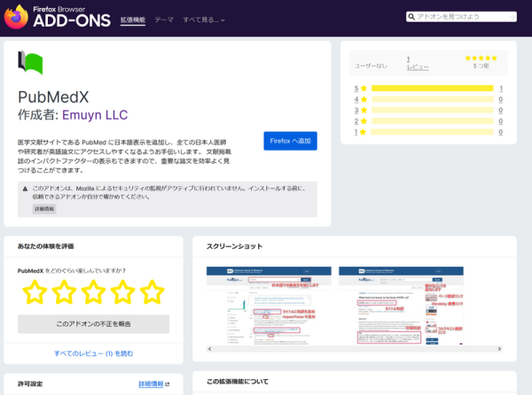
Task: Rate PubMedX four stars
Action: pos(122,292)
